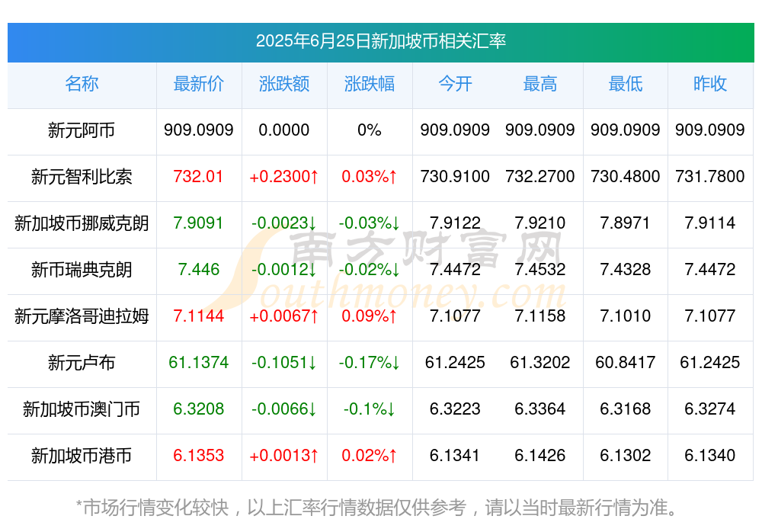The image size is (762, 532).
Task: Click the low price 7.8971
Action: tap(626, 223)
